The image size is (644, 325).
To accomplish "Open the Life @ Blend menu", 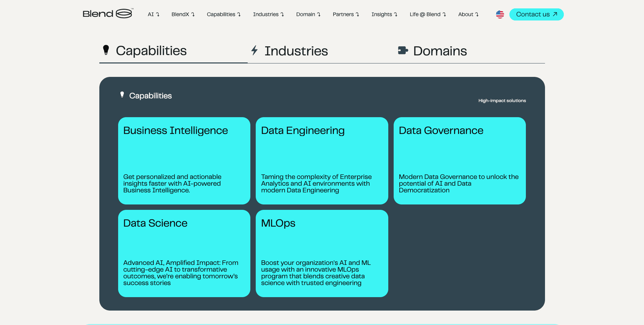I will (428, 14).
